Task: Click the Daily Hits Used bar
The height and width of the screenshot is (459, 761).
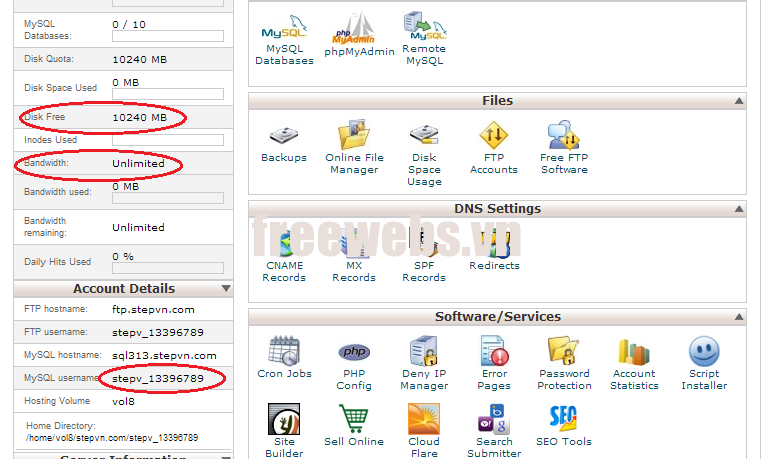Action: click(168, 268)
